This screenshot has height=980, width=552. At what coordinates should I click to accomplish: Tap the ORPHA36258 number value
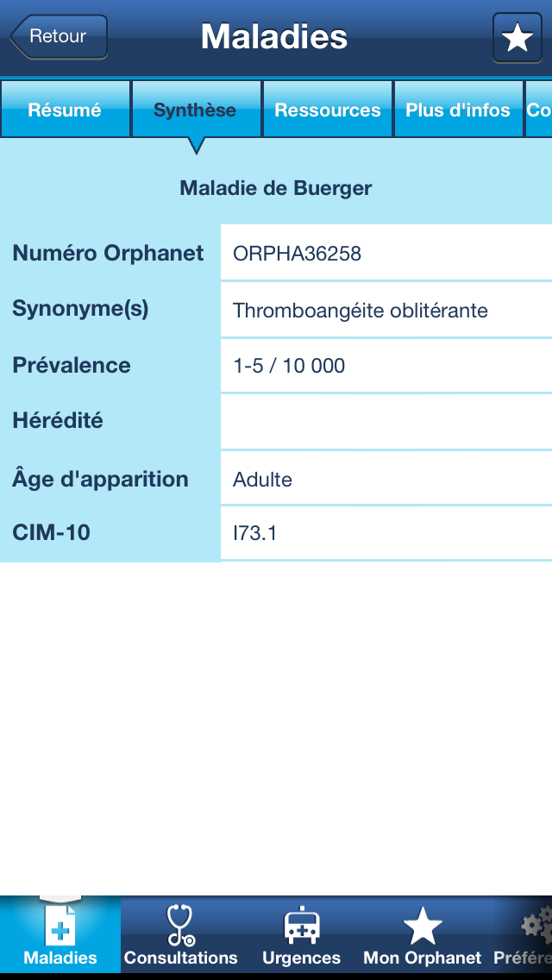click(x=298, y=254)
